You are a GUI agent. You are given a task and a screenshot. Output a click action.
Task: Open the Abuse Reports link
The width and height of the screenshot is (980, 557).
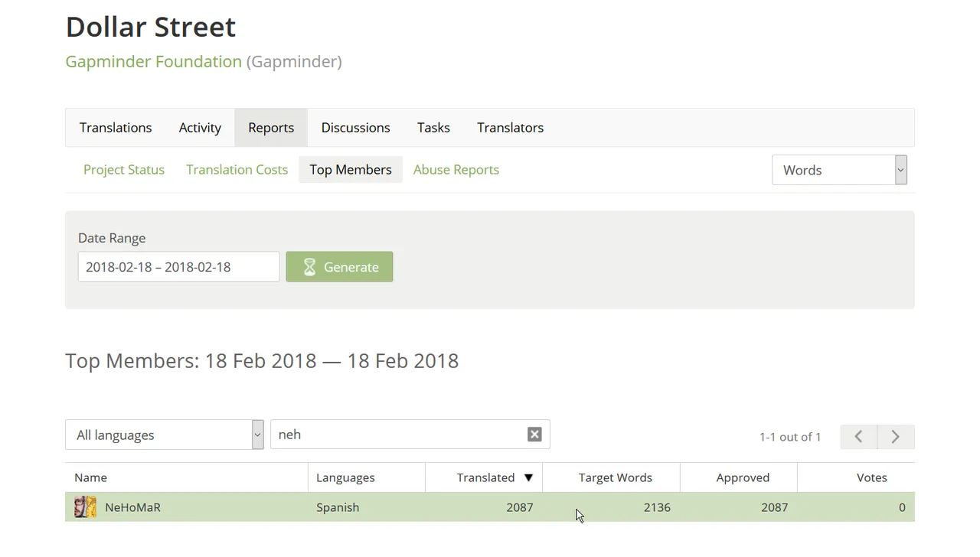click(x=456, y=170)
